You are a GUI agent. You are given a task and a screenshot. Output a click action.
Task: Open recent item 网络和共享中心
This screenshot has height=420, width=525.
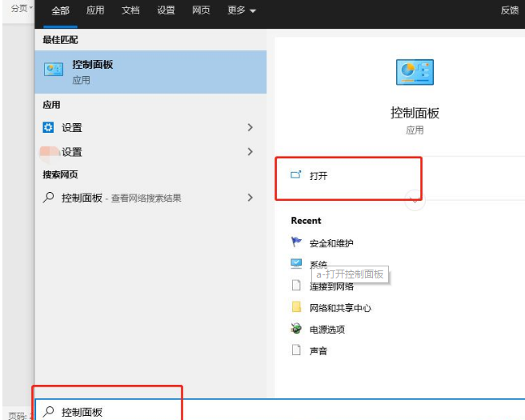340,308
